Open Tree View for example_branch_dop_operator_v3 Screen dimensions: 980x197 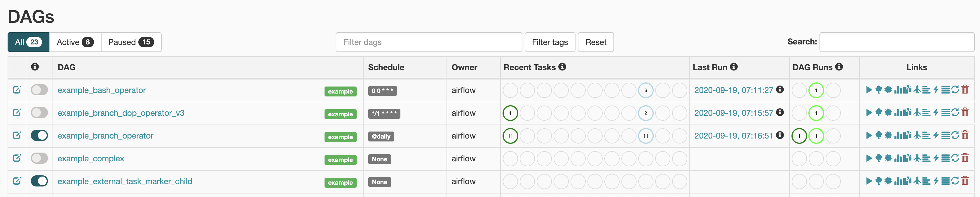[878, 113]
